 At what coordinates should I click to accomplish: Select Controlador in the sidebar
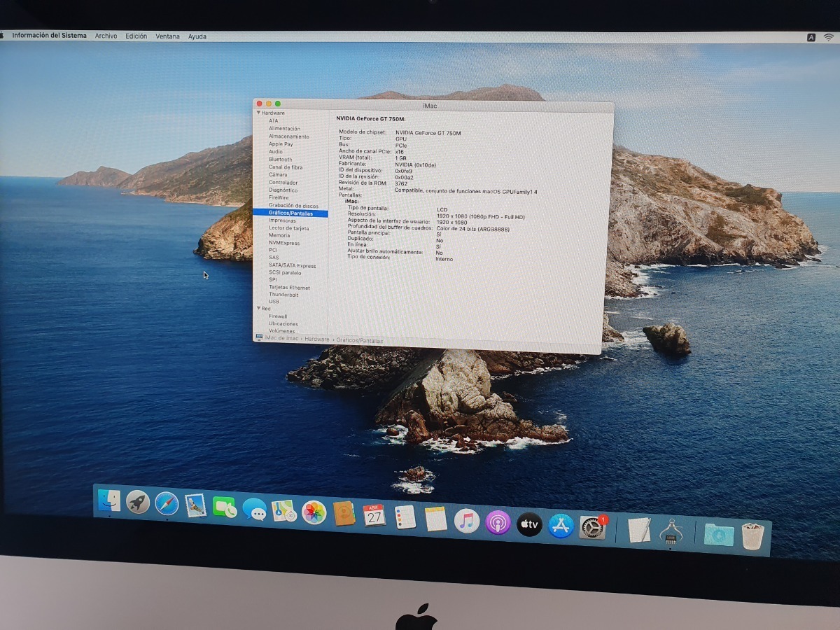click(283, 183)
